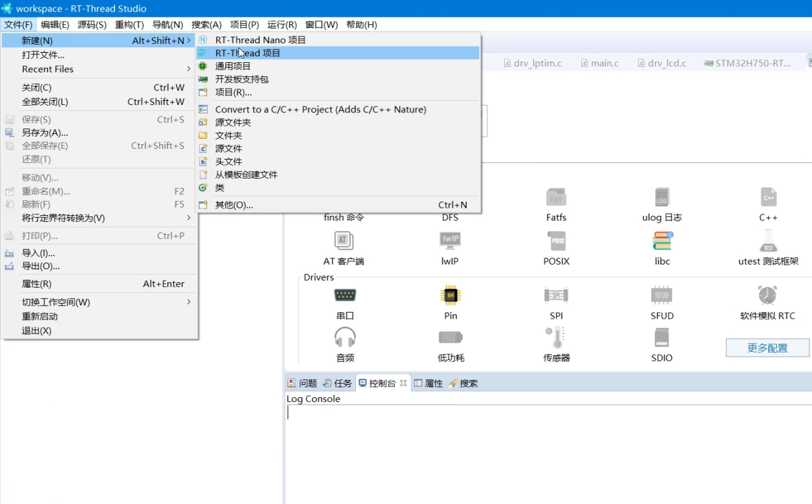Click the 串口 serial port icon

point(345,295)
